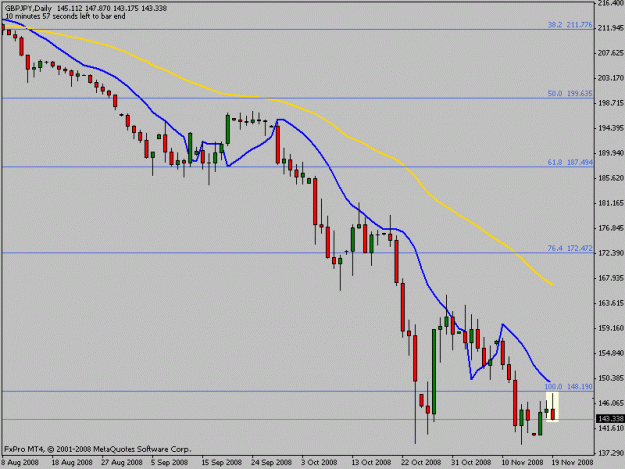625x469 pixels.
Task: Click the 3 Oct 2008 date label
Action: (319, 462)
